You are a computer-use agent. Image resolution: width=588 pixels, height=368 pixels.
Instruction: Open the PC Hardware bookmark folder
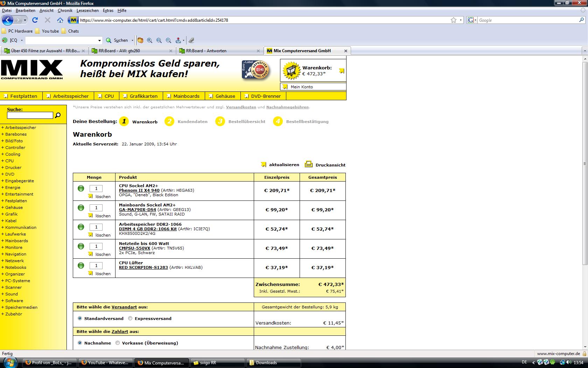(17, 31)
